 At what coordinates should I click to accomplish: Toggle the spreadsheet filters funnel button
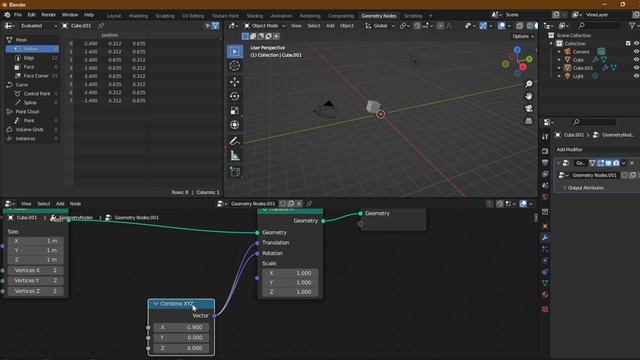click(x=216, y=26)
